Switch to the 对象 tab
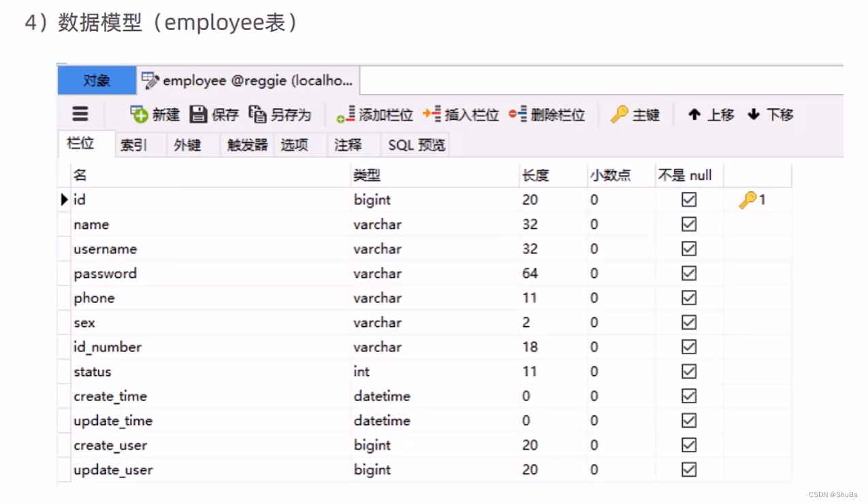The image size is (868, 504). (97, 80)
